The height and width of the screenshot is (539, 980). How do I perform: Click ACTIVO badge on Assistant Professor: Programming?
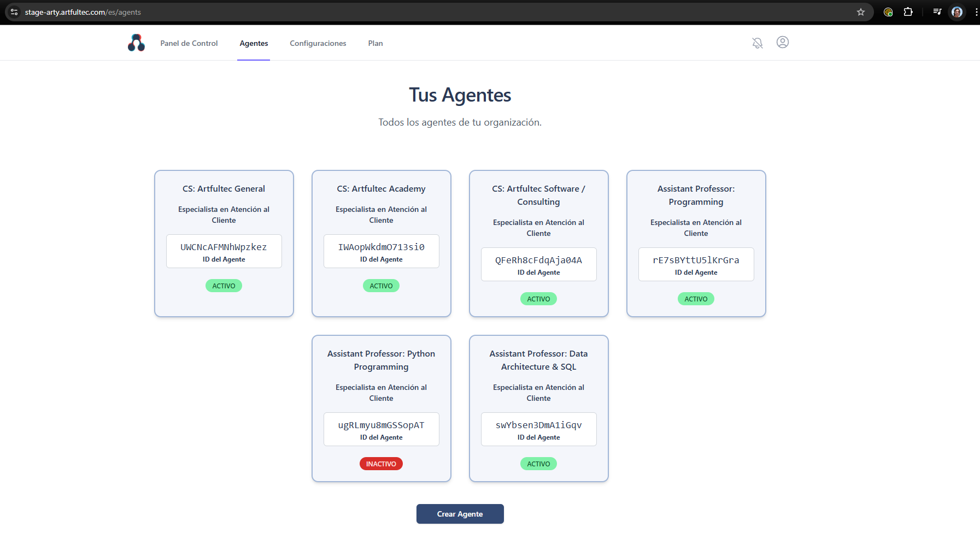tap(696, 299)
